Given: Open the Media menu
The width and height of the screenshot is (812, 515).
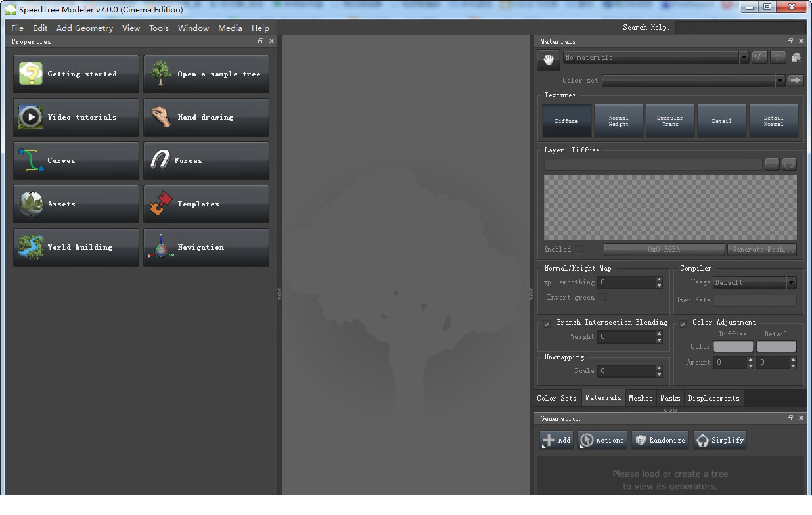Looking at the screenshot, I should [x=230, y=28].
